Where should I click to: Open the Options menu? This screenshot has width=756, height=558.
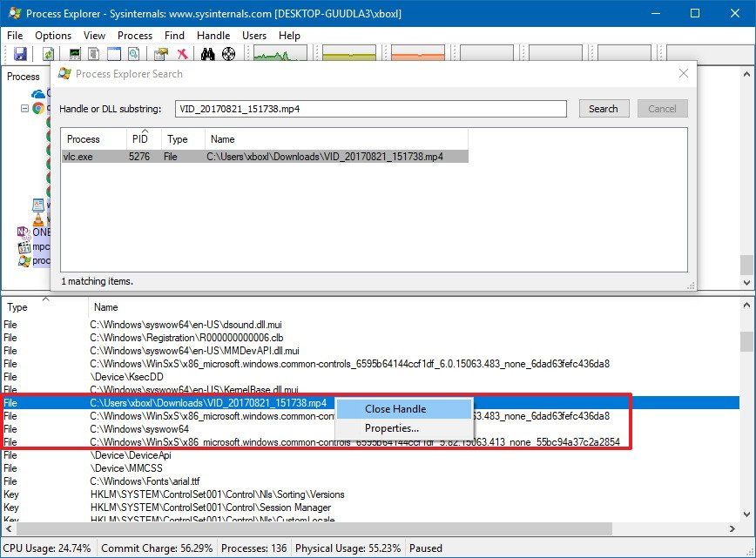coord(53,36)
